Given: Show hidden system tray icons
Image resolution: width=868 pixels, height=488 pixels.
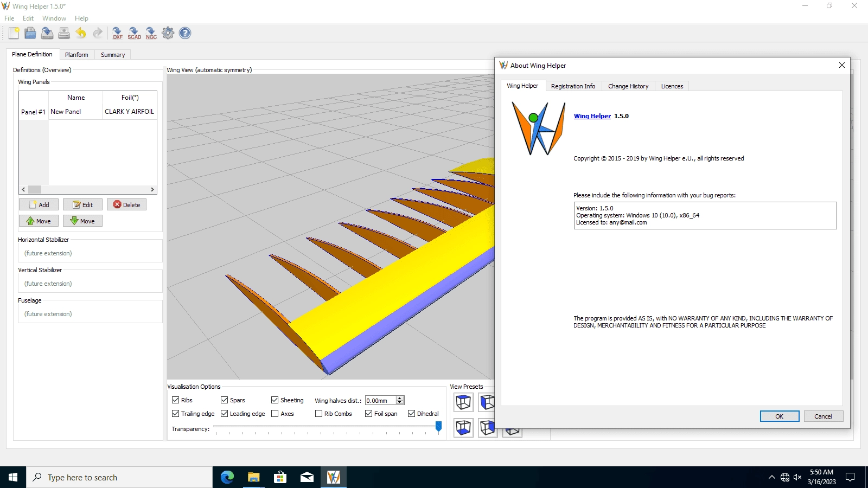Looking at the screenshot, I should pyautogui.click(x=771, y=477).
